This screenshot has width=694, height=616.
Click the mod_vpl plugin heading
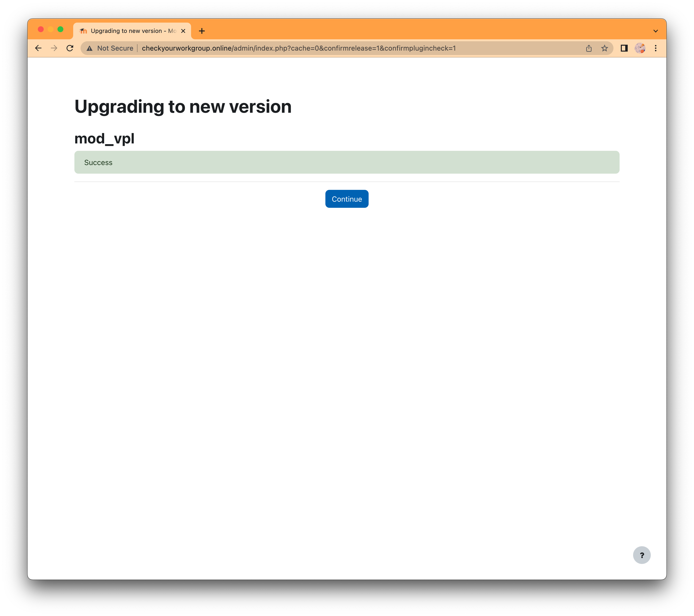point(104,138)
